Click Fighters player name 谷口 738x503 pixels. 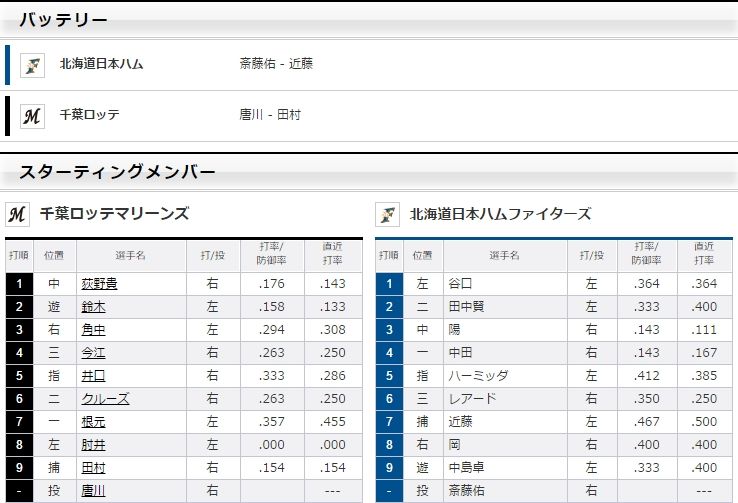click(x=460, y=284)
